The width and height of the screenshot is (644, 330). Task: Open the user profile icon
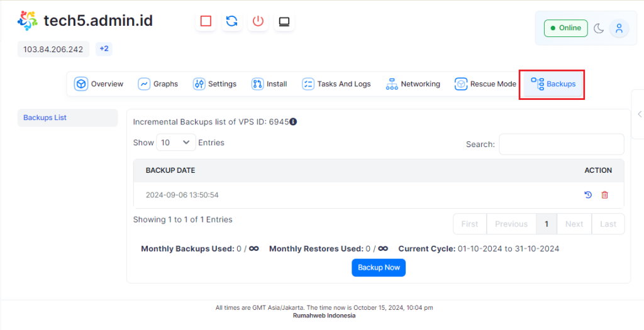pyautogui.click(x=619, y=28)
